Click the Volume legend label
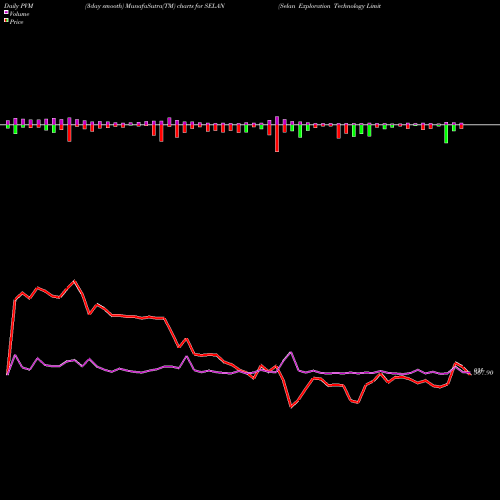 (19, 14)
